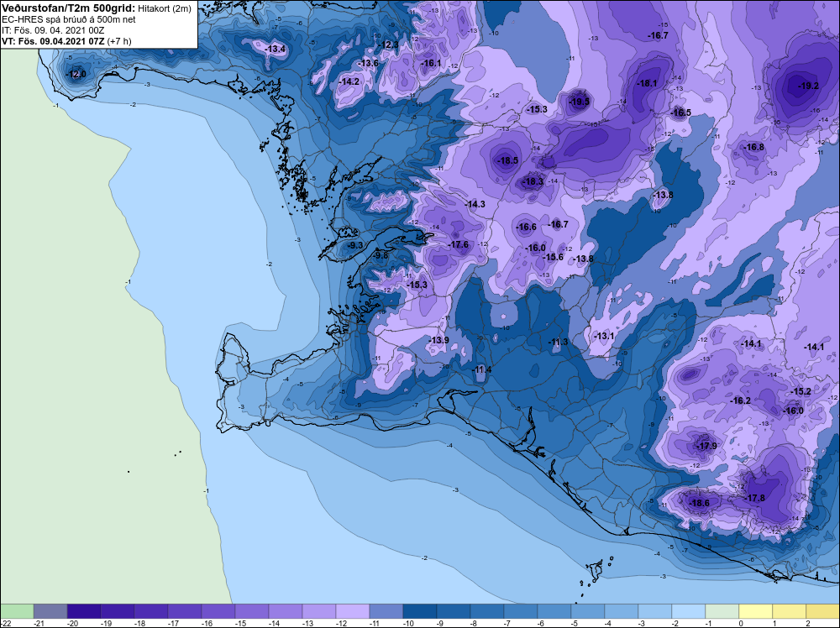The width and height of the screenshot is (840, 628).
Task: Click the -14.2 temperature label
Action: click(x=349, y=81)
